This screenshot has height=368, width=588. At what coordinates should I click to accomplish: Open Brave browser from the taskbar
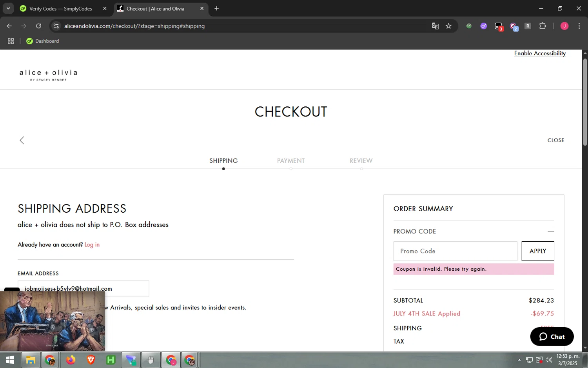point(91,360)
